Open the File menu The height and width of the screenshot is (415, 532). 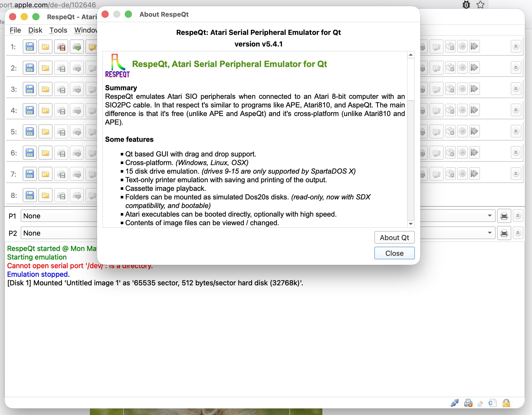pyautogui.click(x=15, y=30)
